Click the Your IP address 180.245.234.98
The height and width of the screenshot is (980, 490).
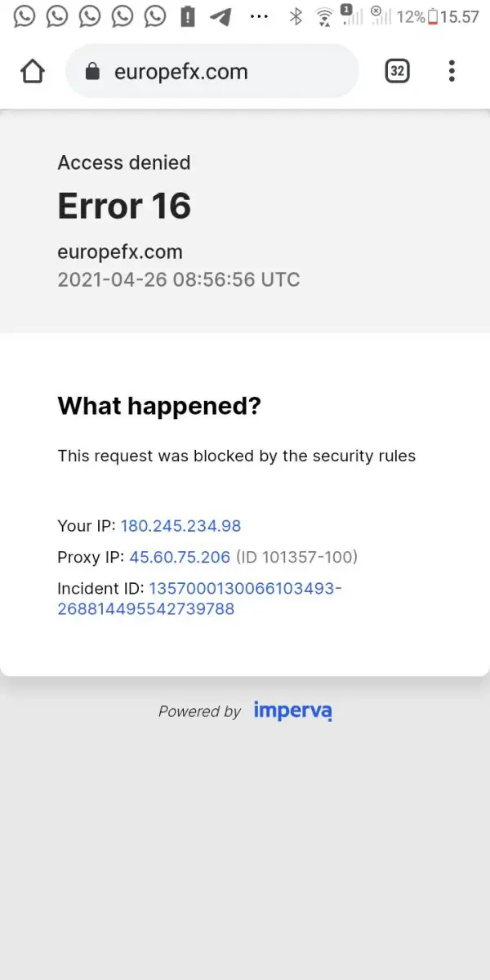pyautogui.click(x=180, y=526)
